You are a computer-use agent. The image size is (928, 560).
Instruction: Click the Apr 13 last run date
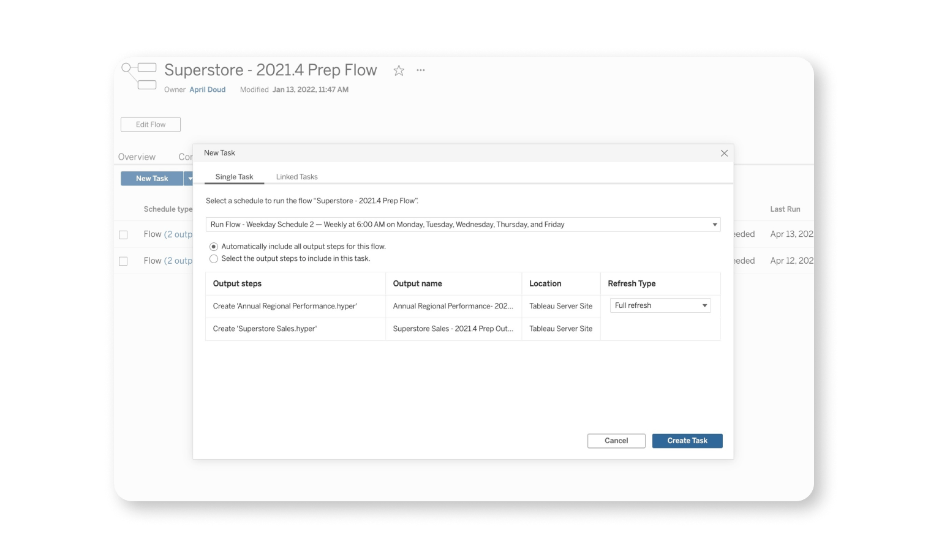792,234
